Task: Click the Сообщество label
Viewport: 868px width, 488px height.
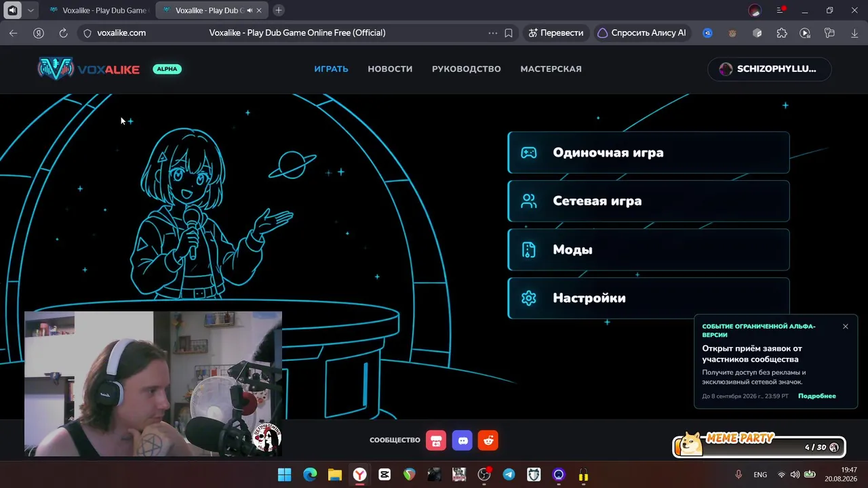Action: pos(395,441)
